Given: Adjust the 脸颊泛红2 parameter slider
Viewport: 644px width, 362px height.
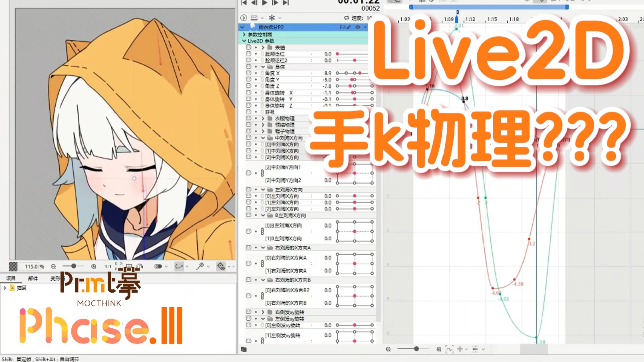Looking at the screenshot, I should [x=352, y=60].
